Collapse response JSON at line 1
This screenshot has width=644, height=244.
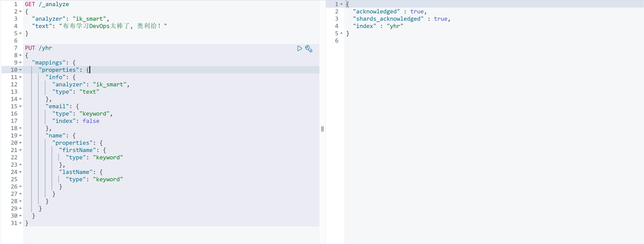342,4
